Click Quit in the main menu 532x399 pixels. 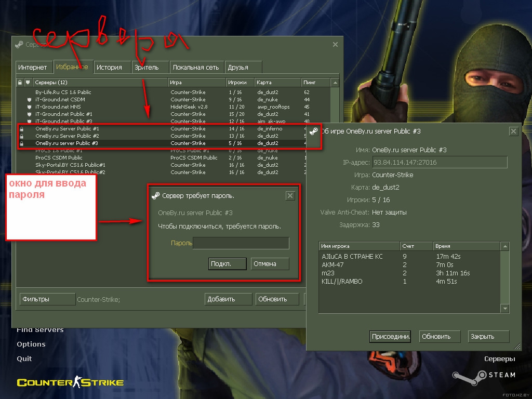pyautogui.click(x=24, y=358)
